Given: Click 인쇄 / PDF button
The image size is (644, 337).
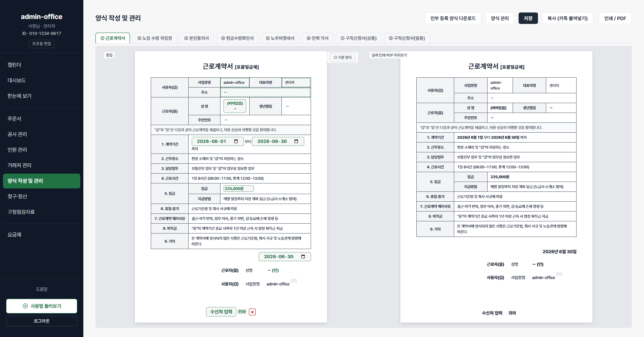Looking at the screenshot, I should coord(615,18).
